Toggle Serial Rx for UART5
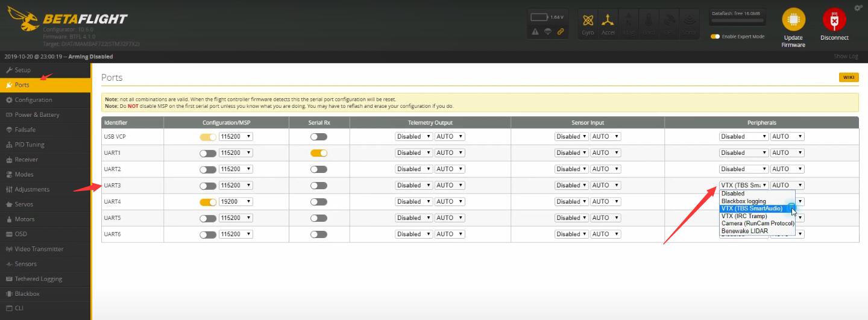Image resolution: width=868 pixels, height=320 pixels. click(319, 218)
